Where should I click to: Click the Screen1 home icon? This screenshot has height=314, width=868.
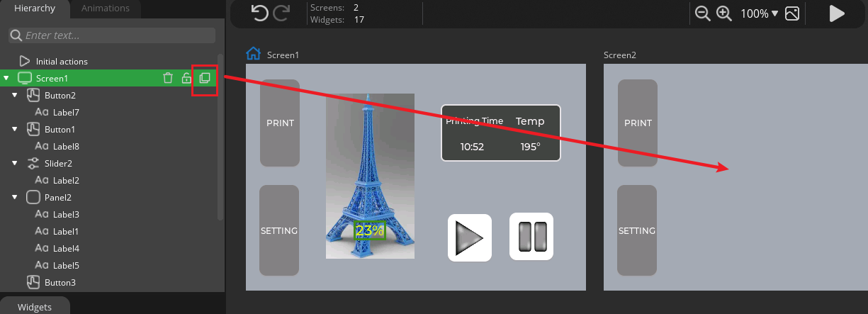[253, 54]
